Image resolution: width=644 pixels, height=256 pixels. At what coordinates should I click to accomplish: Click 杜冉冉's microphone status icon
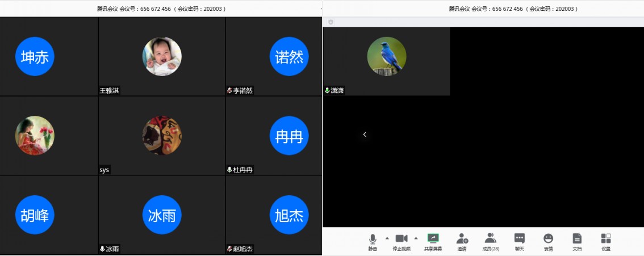229,170
